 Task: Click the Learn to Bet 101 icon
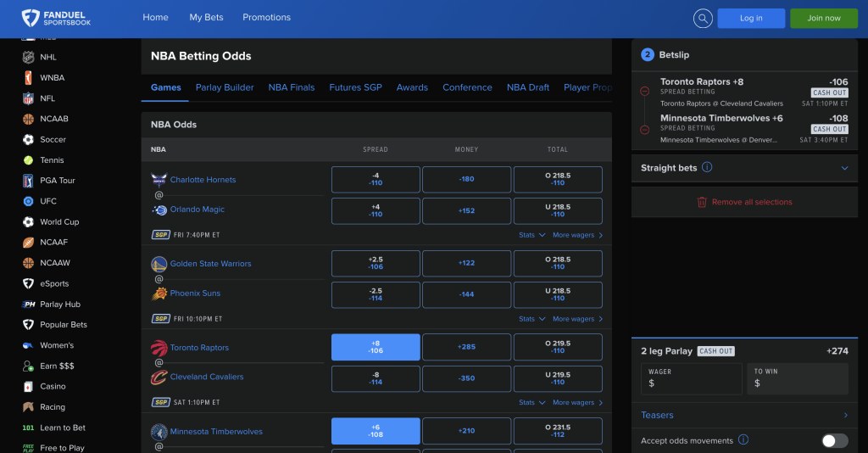[28, 428]
